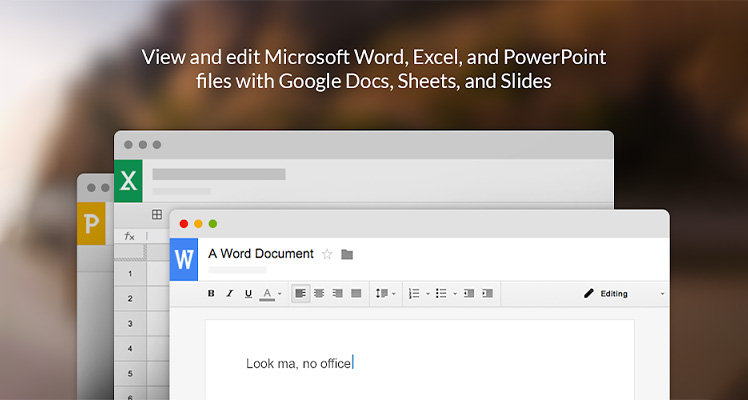Click the borders grid icon in spreadsheet
Screen dimensions: 748x400
[157, 215]
